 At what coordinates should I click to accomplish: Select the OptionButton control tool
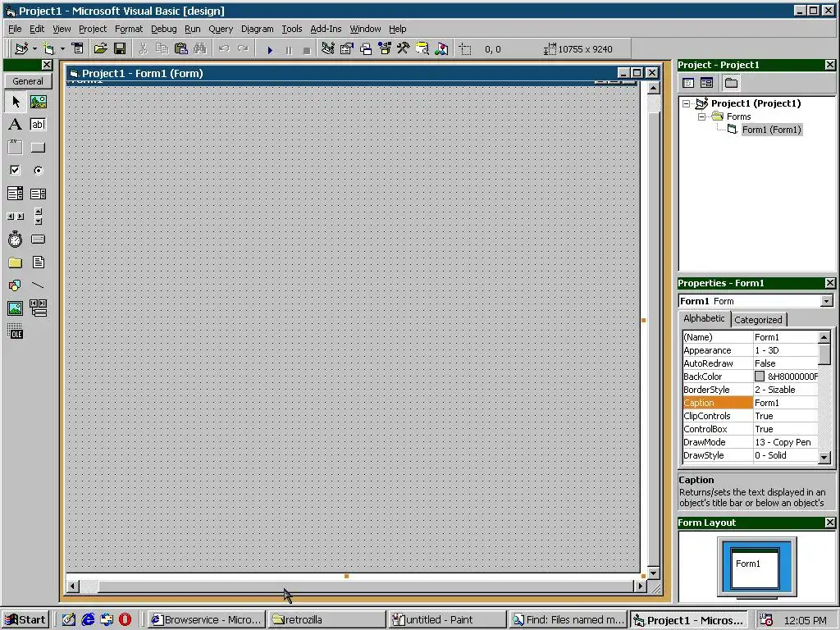point(38,171)
